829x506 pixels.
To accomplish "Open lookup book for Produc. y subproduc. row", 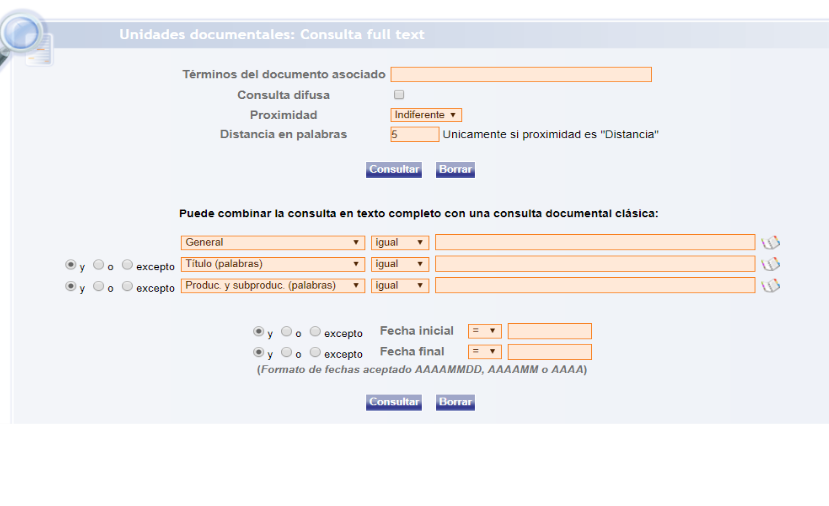I will pos(770,286).
